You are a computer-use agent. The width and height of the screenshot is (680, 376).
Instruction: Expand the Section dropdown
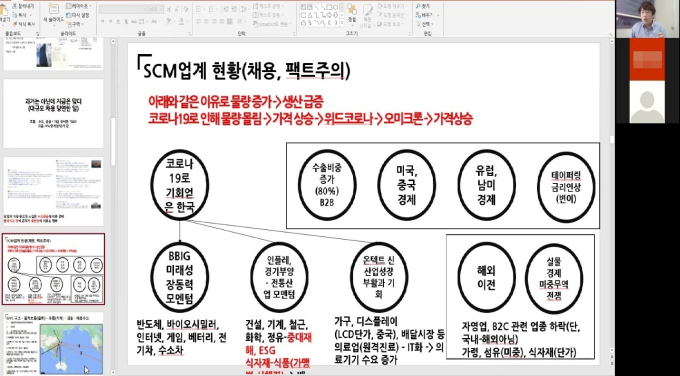75,24
